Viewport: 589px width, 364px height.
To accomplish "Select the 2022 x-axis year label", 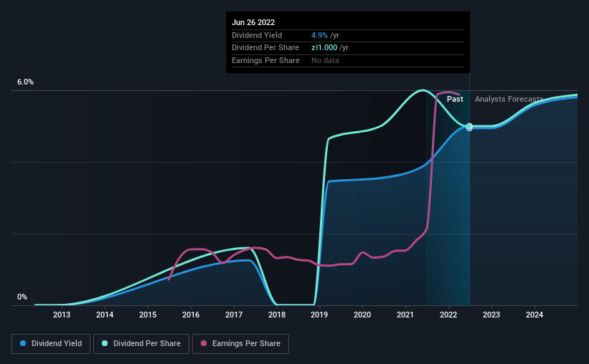I will click(448, 315).
